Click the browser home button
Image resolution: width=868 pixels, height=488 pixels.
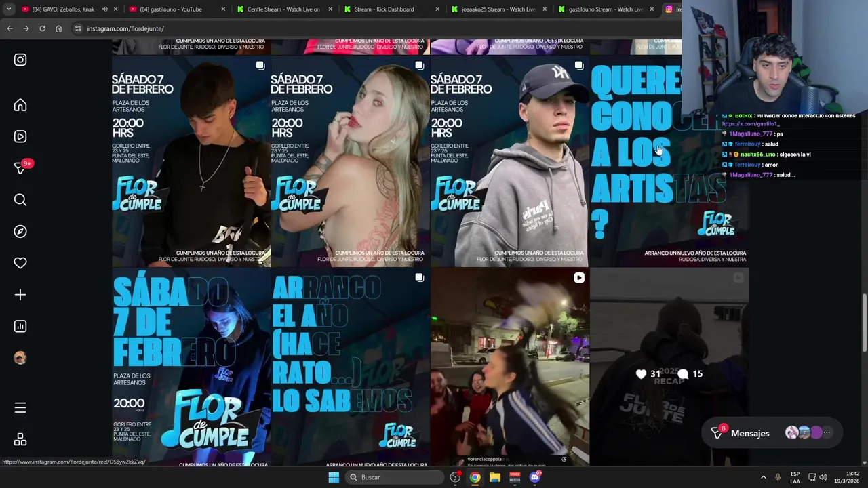(58, 28)
